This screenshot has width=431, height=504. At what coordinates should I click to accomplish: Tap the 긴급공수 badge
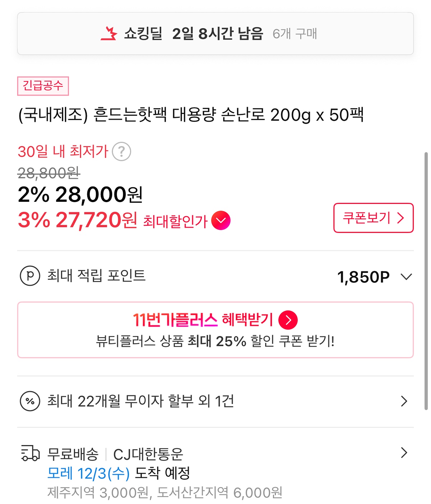(x=43, y=86)
